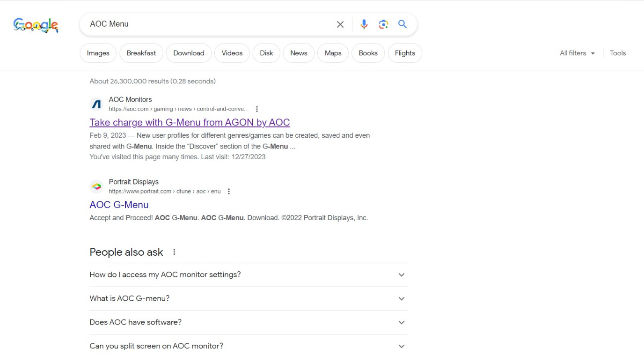This screenshot has height=356, width=644.
Task: Click the Google doodle logo
Action: click(x=36, y=25)
